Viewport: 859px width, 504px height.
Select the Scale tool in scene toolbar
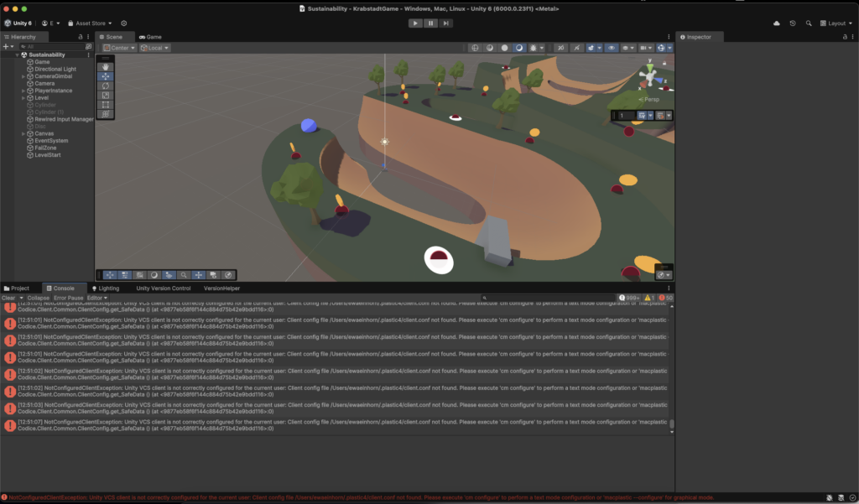tap(105, 95)
